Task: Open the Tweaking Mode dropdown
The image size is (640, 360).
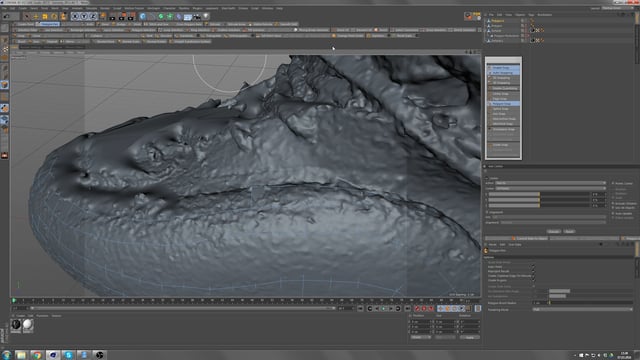Action: pos(582,309)
